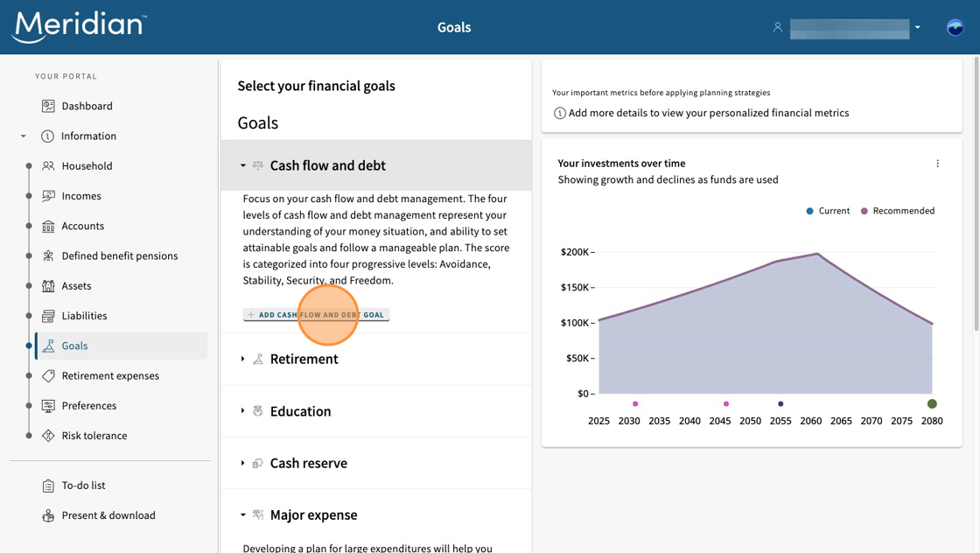Open the user account dropdown arrow
Screen dimensions: 980x553
(918, 27)
